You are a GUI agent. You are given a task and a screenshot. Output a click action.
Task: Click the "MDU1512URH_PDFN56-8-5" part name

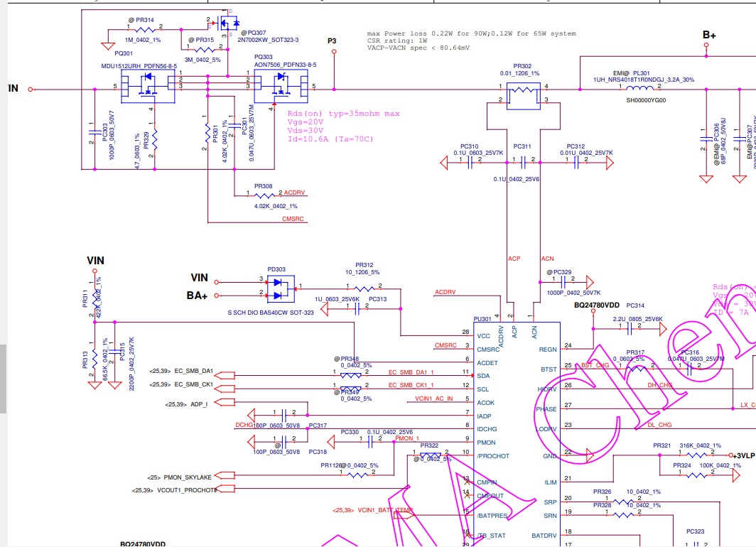139,66
